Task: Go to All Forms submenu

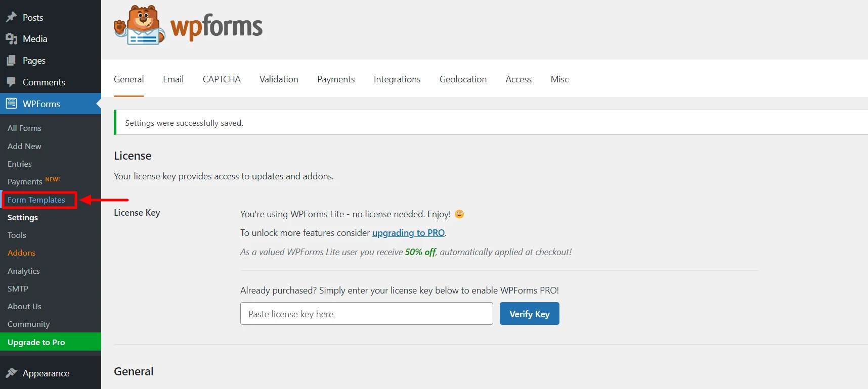Action: pyautogui.click(x=24, y=128)
